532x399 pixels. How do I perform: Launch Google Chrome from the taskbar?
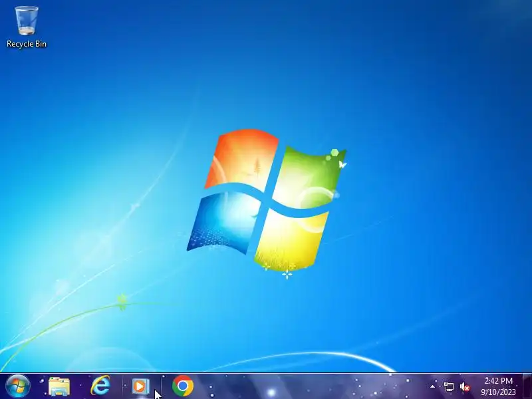coord(183,386)
